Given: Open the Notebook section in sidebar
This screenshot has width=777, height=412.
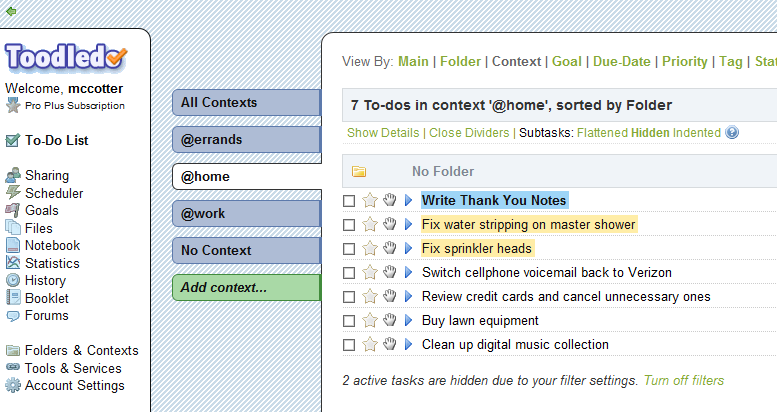Looking at the screenshot, I should [52, 245].
